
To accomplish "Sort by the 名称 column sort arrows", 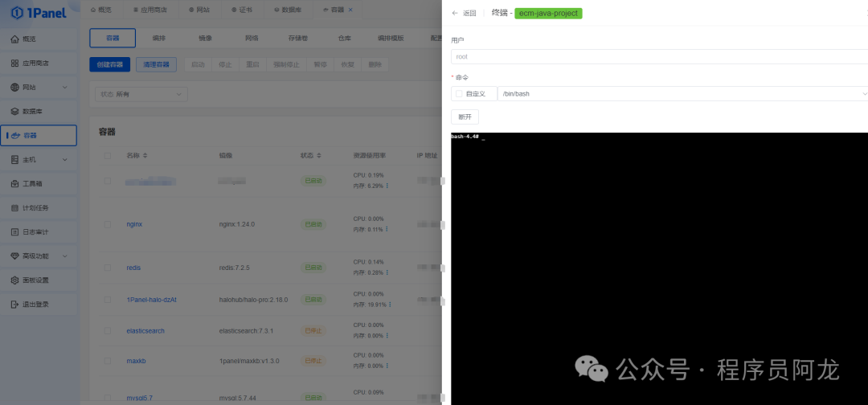I will tap(145, 156).
